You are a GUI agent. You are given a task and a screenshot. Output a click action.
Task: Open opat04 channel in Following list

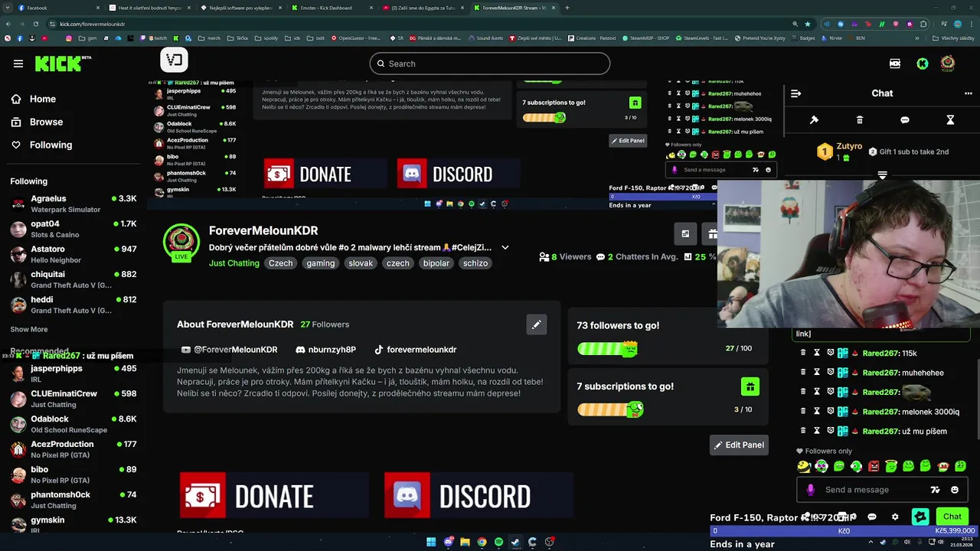point(73,229)
